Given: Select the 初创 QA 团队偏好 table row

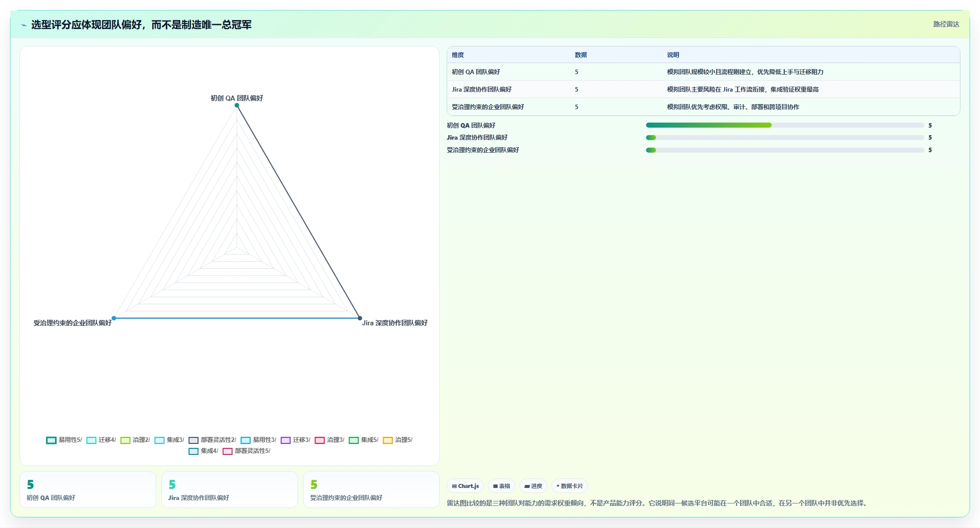Looking at the screenshot, I should 703,72.
